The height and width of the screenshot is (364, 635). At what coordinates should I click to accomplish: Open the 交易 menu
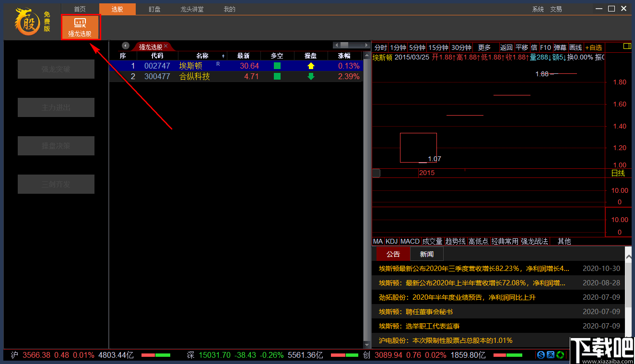click(556, 9)
